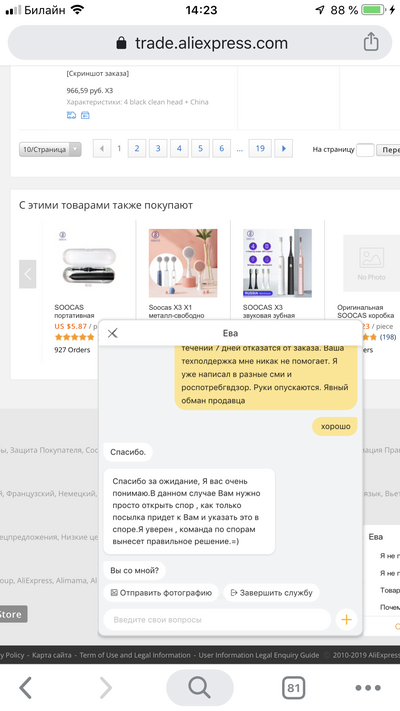Click Французский language link
Viewport: 400px width, 711px height.
pos(30,493)
